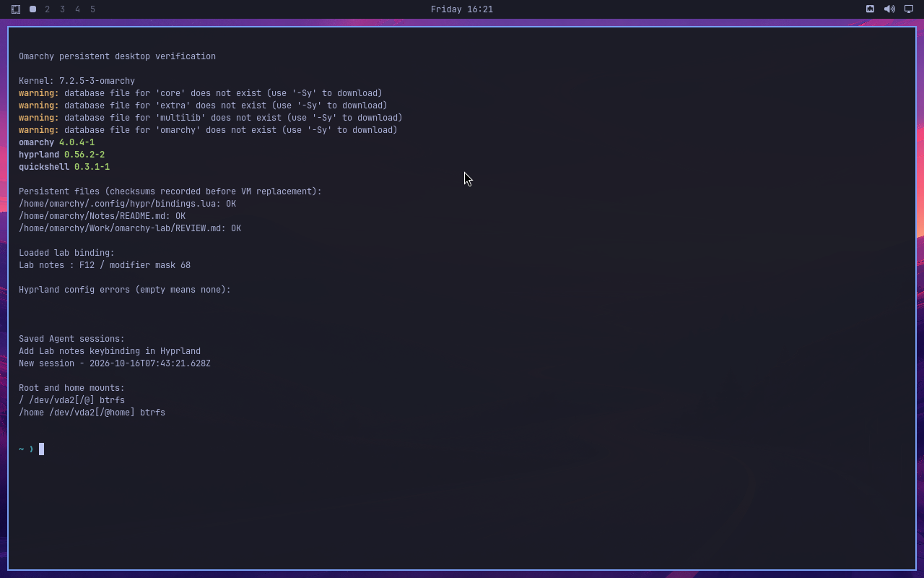Click the omarchy-lab/REVIEW.md path line
924x578 pixels.
[x=130, y=228]
